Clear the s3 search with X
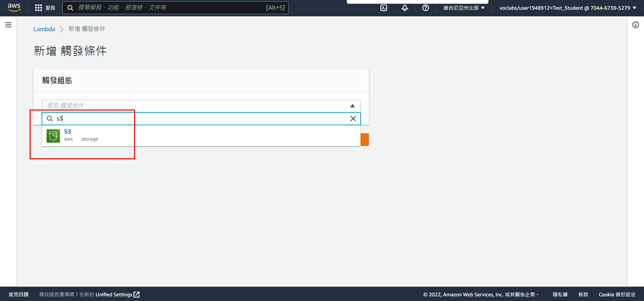 tap(353, 119)
